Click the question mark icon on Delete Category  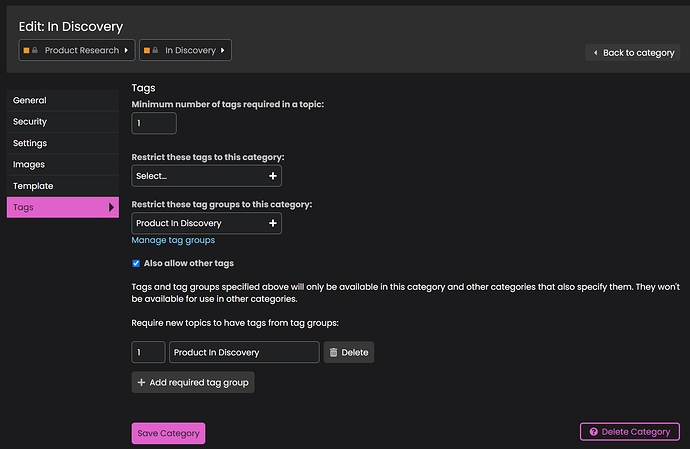(x=594, y=432)
